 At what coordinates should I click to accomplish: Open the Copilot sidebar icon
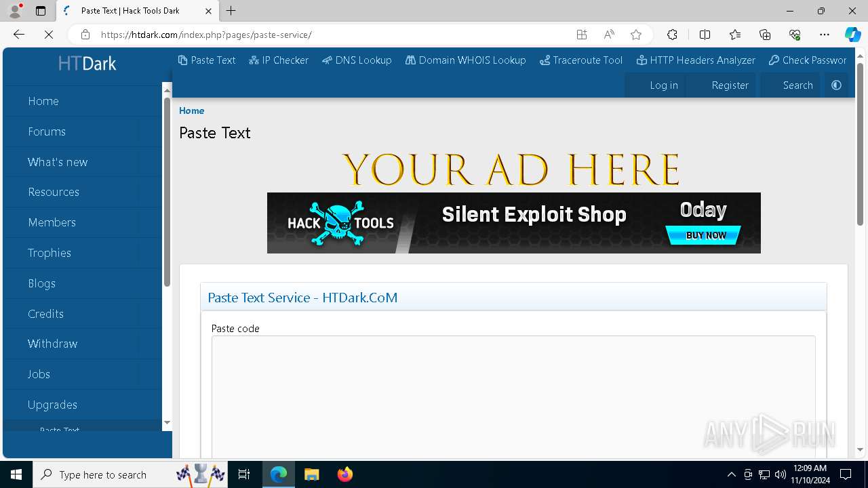point(852,35)
